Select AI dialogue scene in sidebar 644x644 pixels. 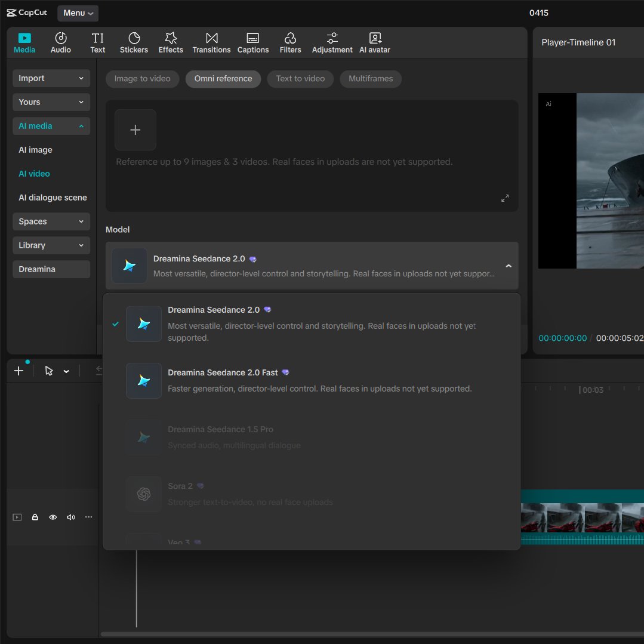tap(53, 198)
